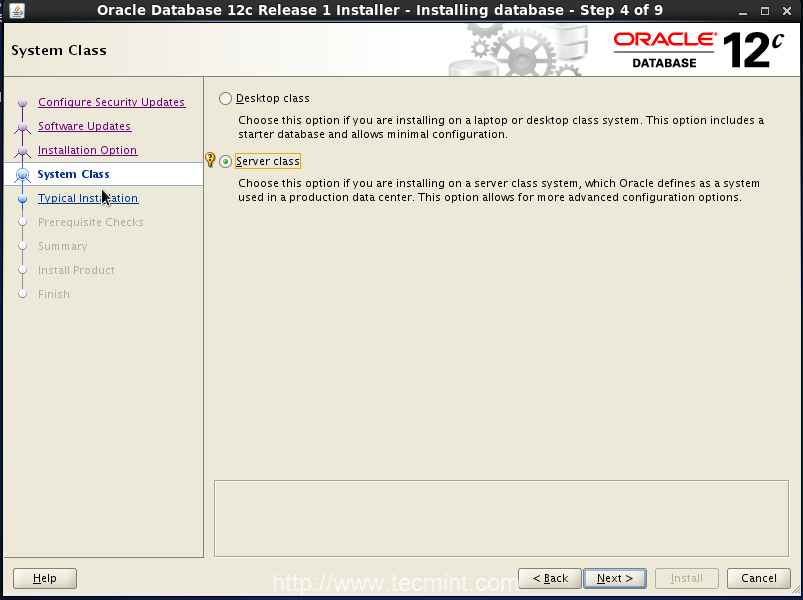
Task: Select the Server class radio button
Action: tap(225, 161)
